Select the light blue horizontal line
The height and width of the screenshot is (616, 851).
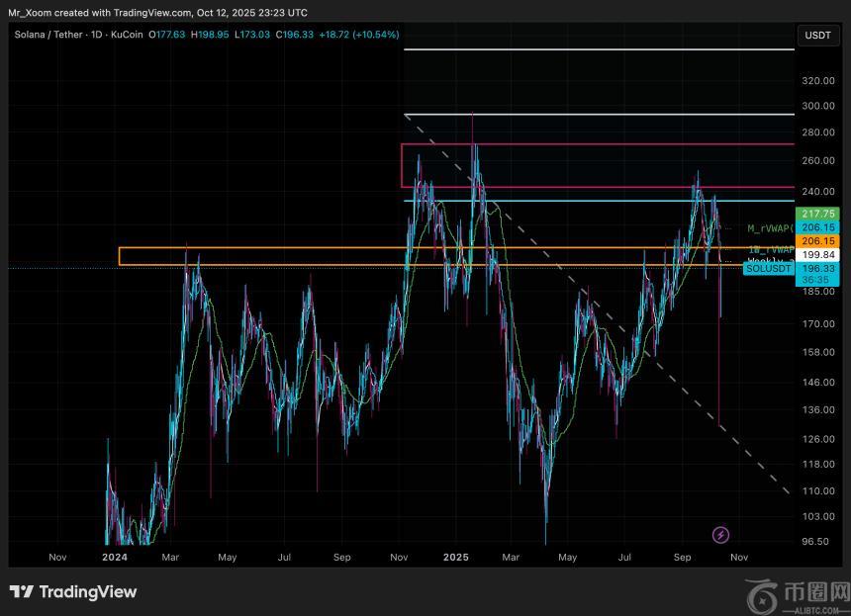tap(594, 201)
